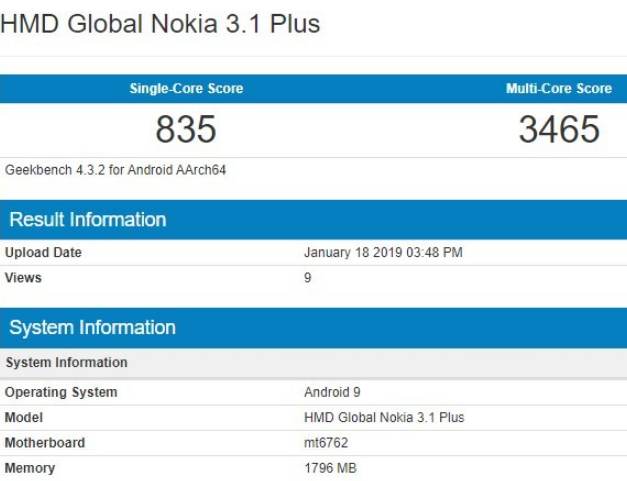Image resolution: width=627 pixels, height=481 pixels.
Task: Click the Upload Date label
Action: coord(43,253)
